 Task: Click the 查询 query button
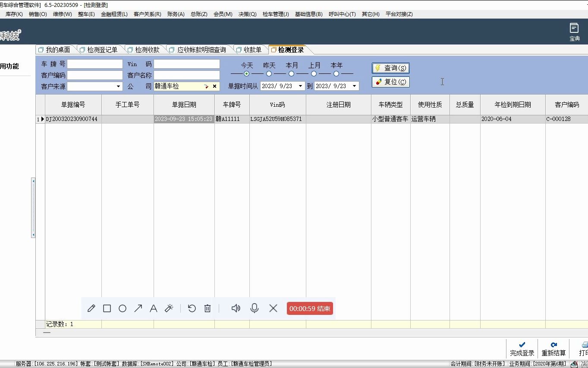click(390, 68)
